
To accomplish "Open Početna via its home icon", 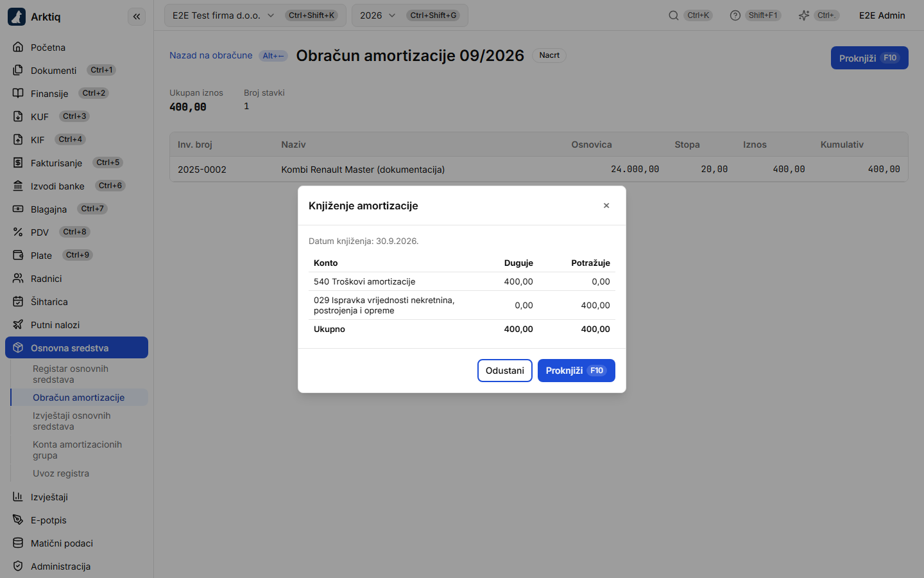I will pos(18,47).
